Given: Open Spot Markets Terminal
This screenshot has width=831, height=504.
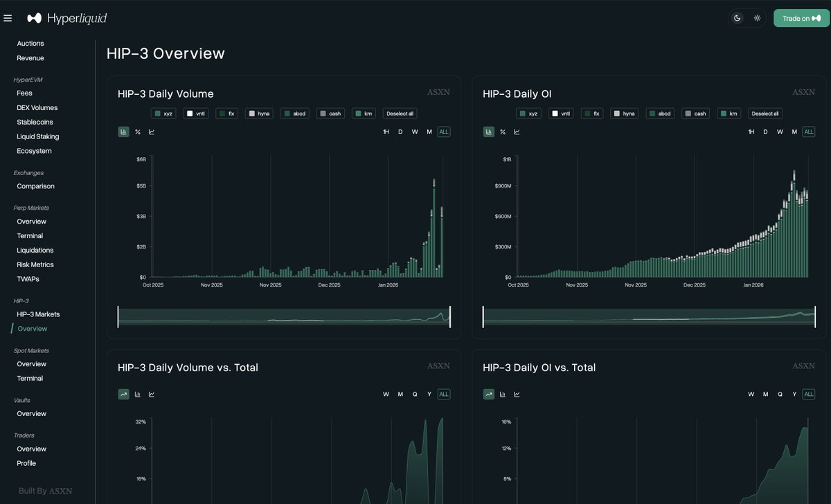Looking at the screenshot, I should point(30,378).
